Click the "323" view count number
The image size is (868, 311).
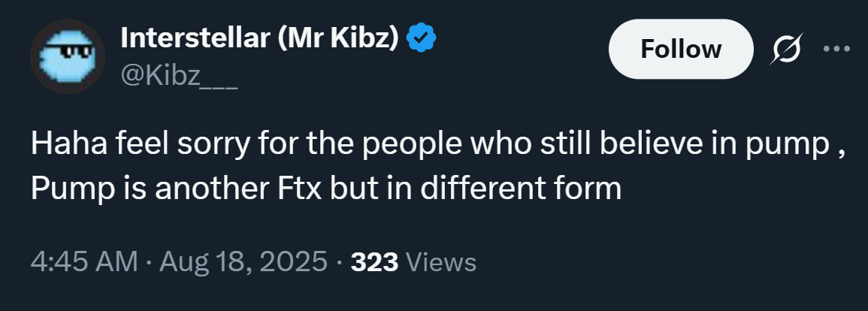(x=375, y=262)
